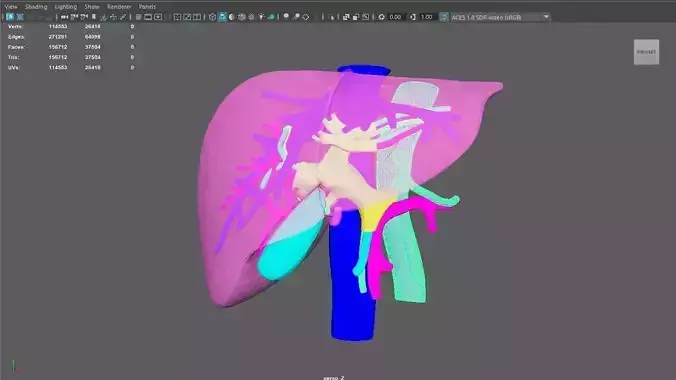Toggle the View Transform color management icon
This screenshot has height=380, width=676.
click(444, 17)
